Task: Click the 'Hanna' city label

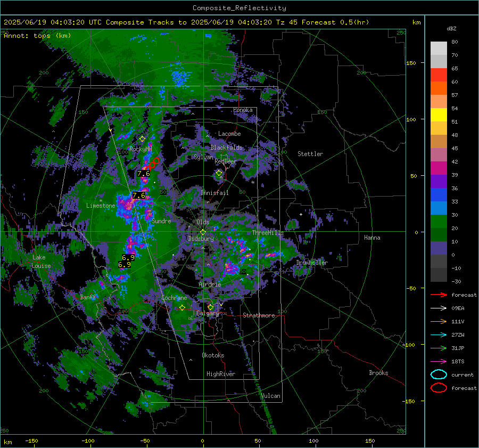Action: click(372, 238)
